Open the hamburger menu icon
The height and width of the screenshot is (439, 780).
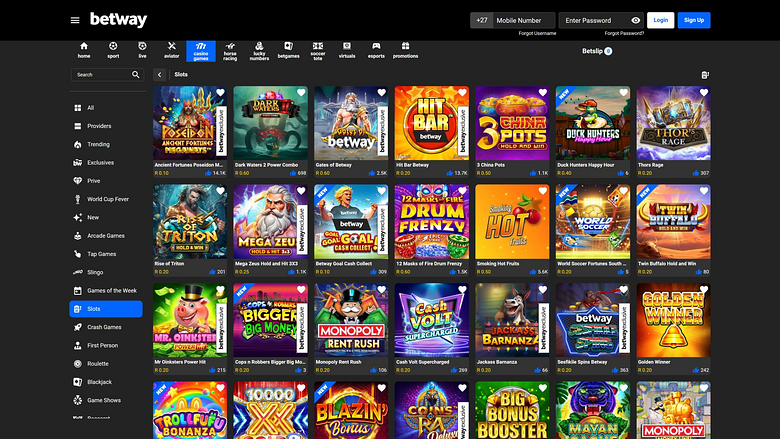pos(75,20)
